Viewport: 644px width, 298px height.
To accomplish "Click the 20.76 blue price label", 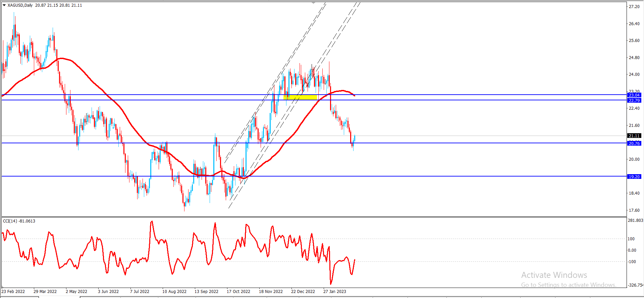I will tap(634, 144).
